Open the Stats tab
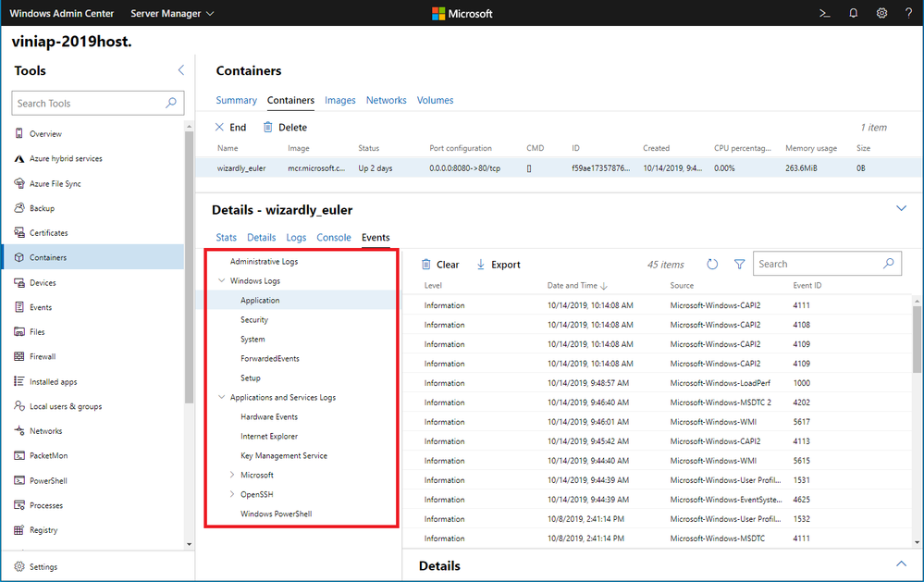Image resolution: width=924 pixels, height=582 pixels. (226, 237)
